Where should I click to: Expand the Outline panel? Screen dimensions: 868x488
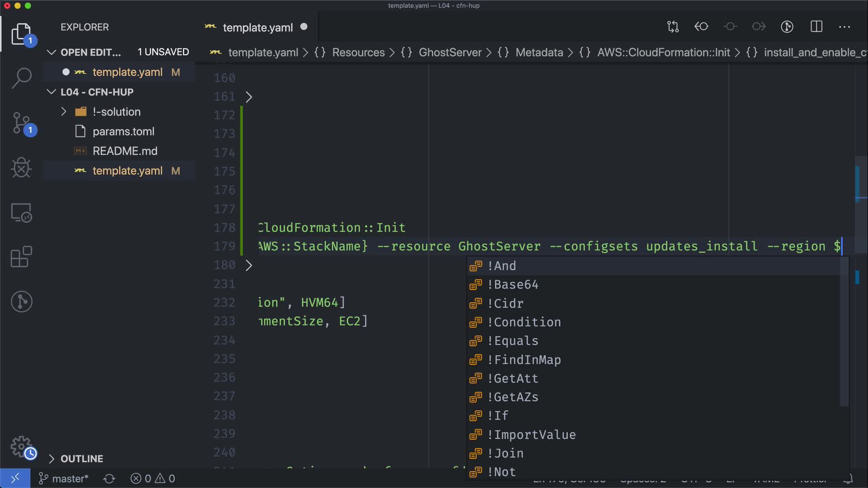(x=52, y=459)
